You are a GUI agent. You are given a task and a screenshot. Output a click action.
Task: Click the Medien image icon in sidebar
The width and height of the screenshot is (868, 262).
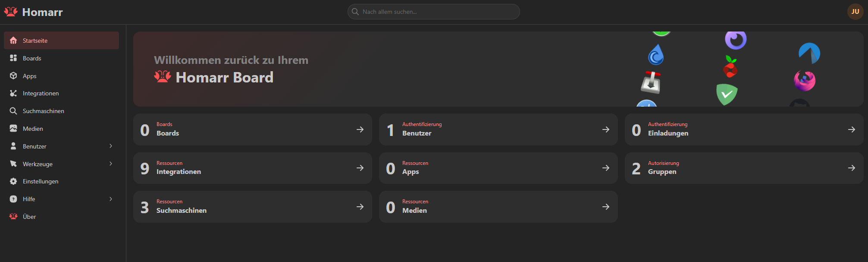tap(13, 129)
